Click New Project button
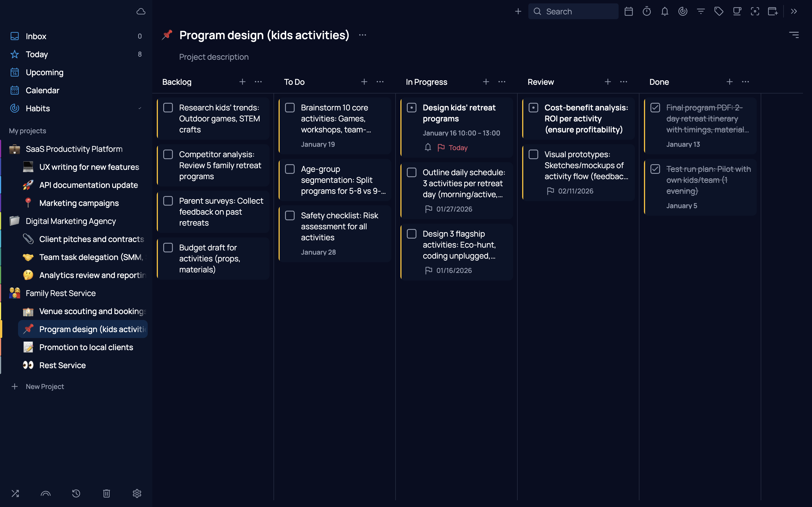The height and width of the screenshot is (507, 812). 45,386
